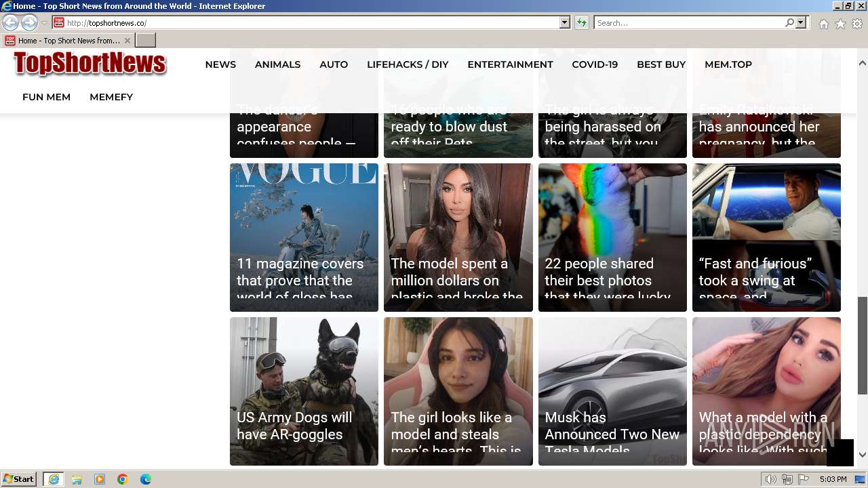Viewport: 868px width, 488px height.
Task: Open girl always being harassed on street article
Action: click(612, 134)
